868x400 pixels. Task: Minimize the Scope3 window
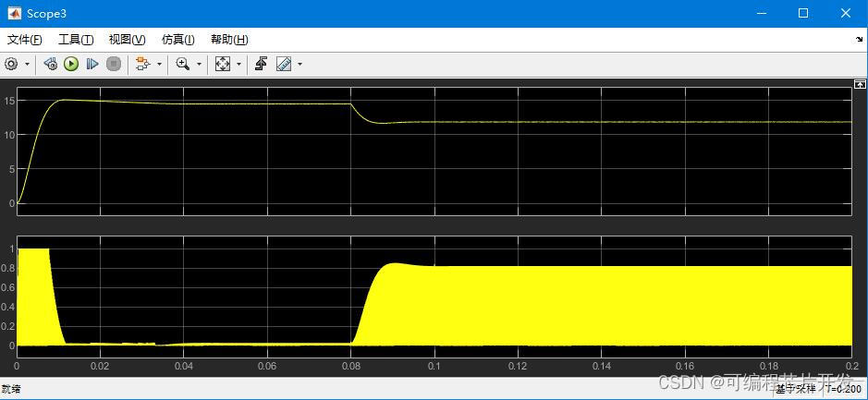pos(762,13)
